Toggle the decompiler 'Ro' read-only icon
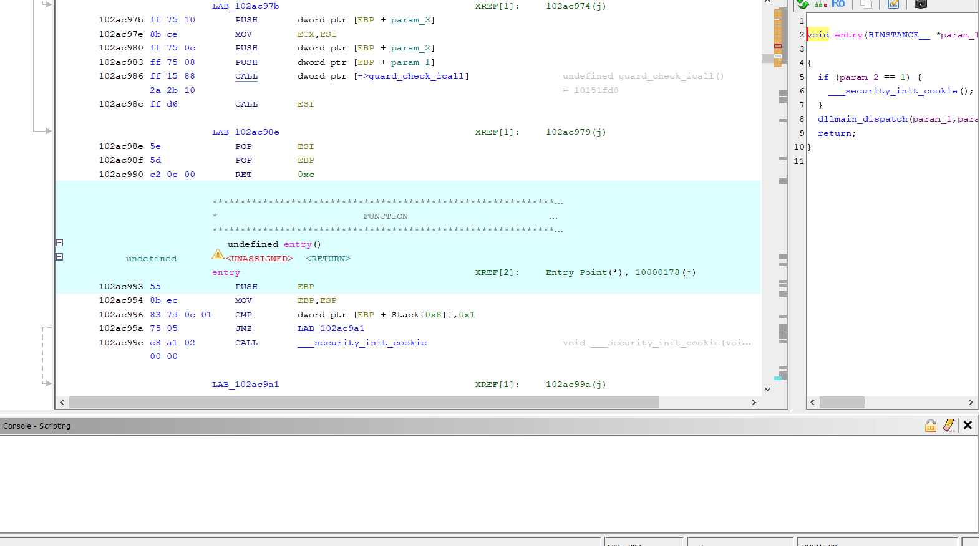 [838, 4]
